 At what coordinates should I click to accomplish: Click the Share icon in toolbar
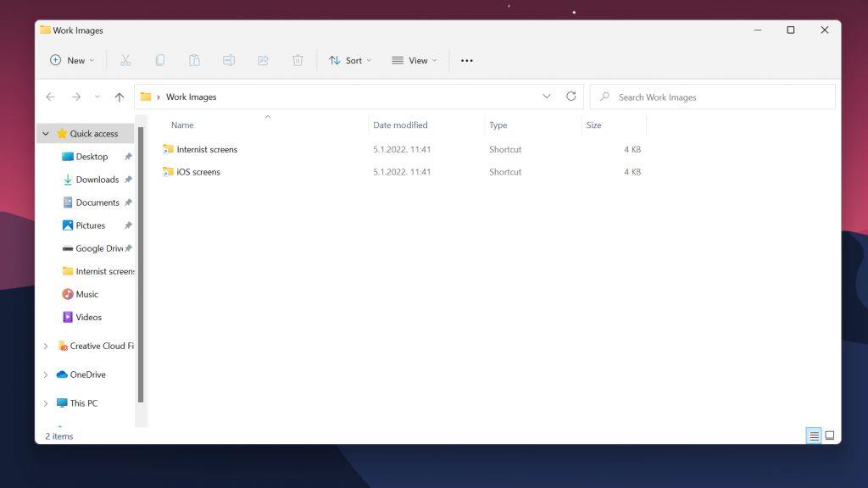click(x=264, y=60)
